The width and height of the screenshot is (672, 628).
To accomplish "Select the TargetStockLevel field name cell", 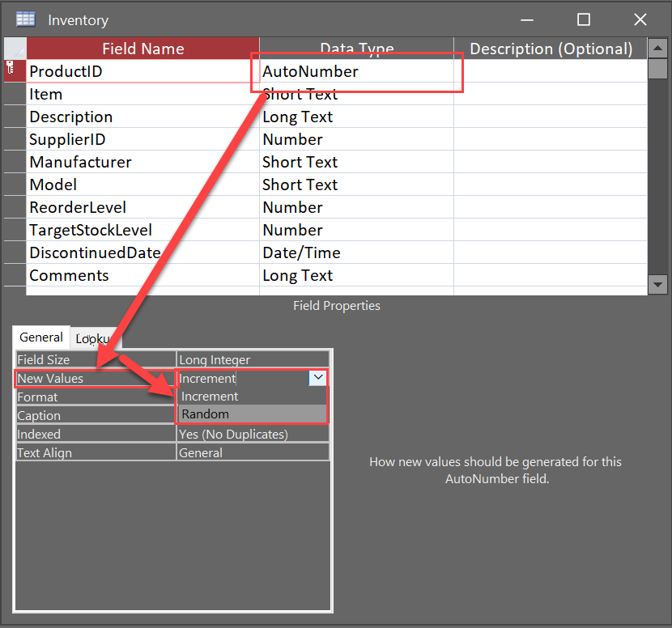I will pos(142,230).
